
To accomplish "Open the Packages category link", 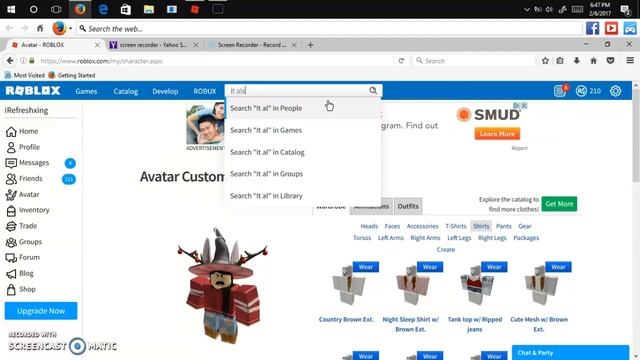I will [526, 238].
